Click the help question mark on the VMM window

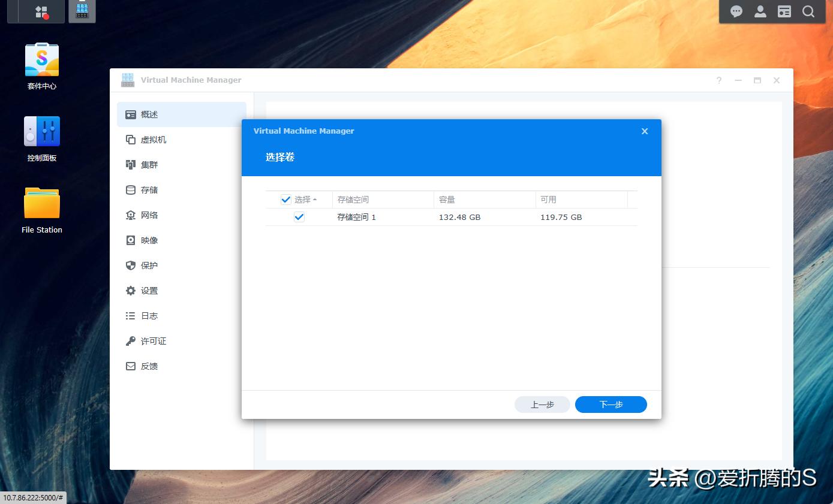(718, 80)
